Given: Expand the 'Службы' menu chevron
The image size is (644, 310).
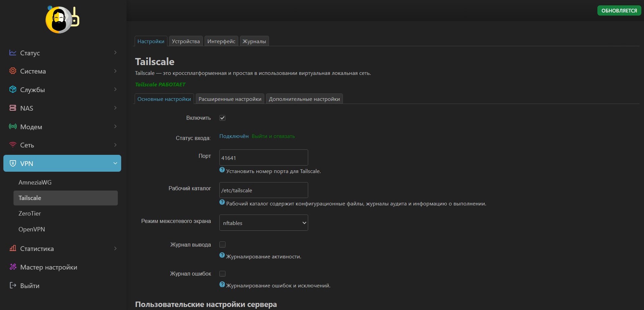Looking at the screenshot, I should tap(115, 89).
